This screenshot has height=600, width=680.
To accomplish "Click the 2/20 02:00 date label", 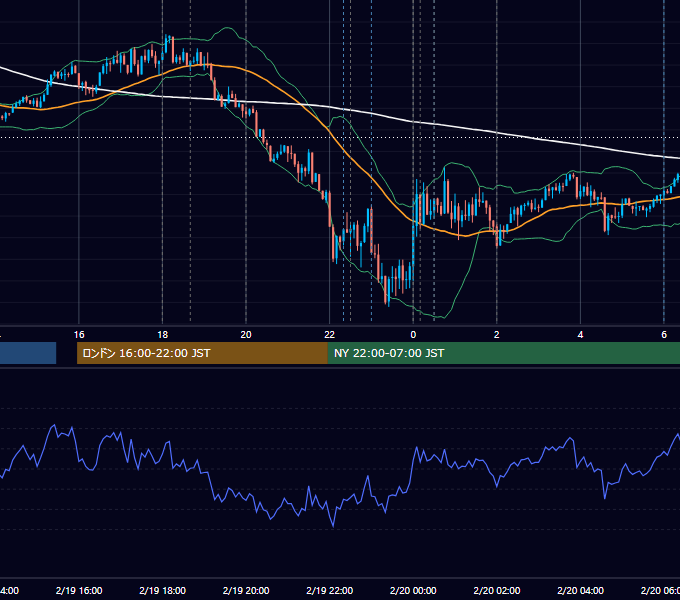I will pos(497,590).
